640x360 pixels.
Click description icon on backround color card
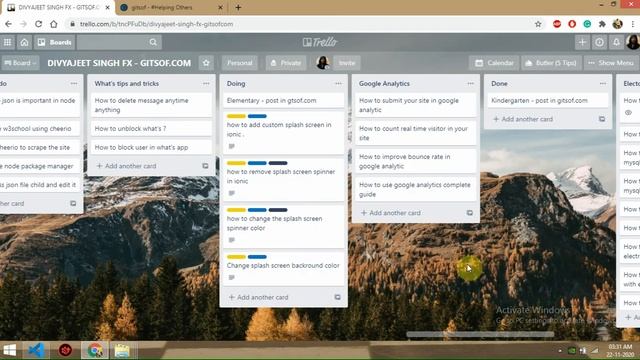pyautogui.click(x=231, y=278)
